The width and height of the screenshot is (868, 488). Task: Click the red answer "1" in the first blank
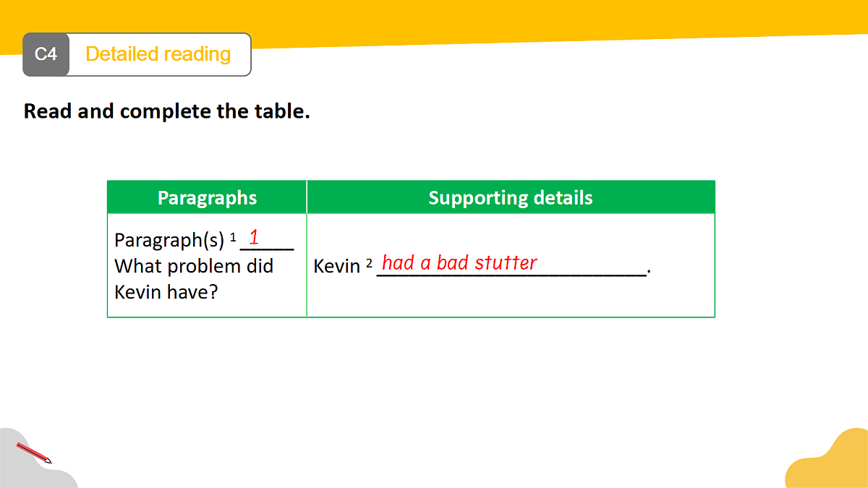[255, 236]
